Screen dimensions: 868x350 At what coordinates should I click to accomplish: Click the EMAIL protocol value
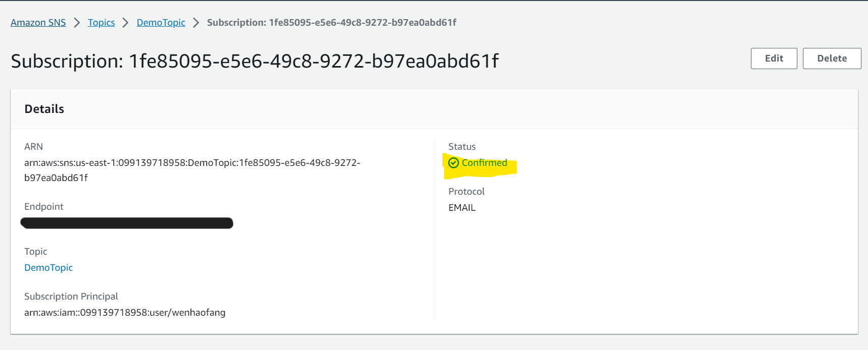pos(462,208)
